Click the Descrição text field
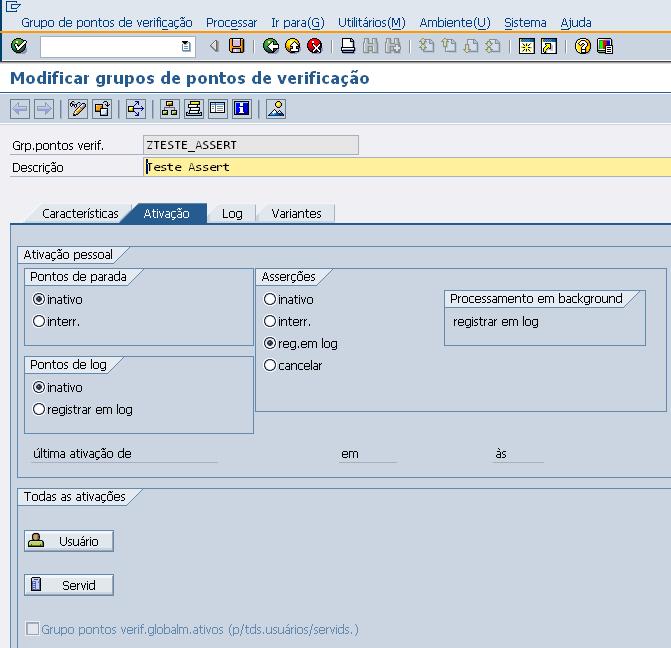This screenshot has width=671, height=648. (x=406, y=167)
